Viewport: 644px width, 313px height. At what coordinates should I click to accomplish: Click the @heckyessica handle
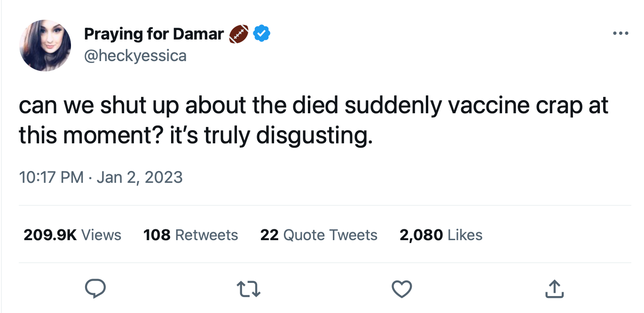tap(135, 56)
